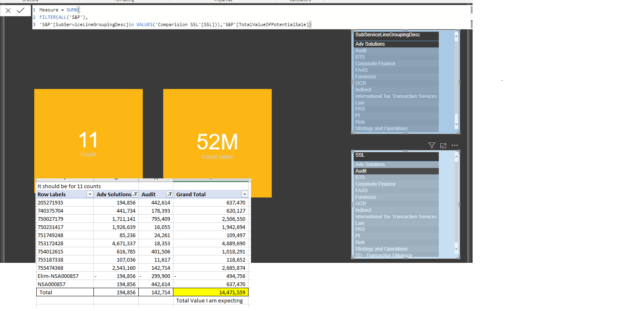The image size is (644, 311).
Task: Click the 'Total Value I am expecting' text
Action: [x=210, y=301]
